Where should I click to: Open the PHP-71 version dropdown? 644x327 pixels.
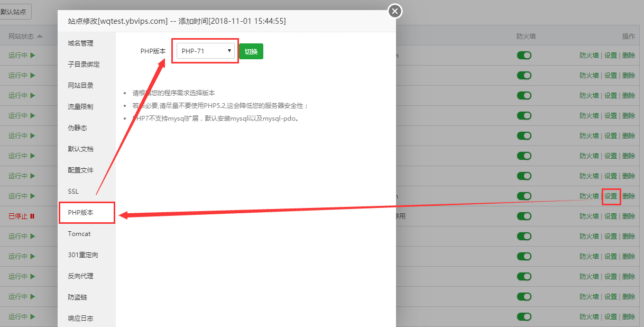click(x=206, y=51)
